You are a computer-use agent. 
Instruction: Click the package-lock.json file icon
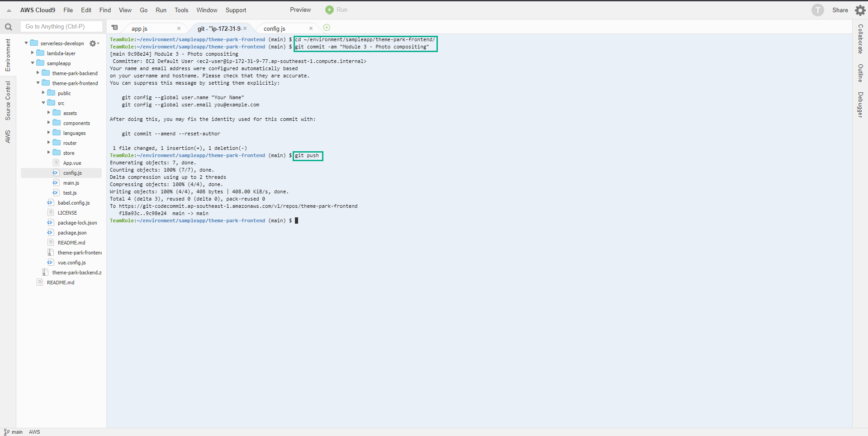[x=50, y=223]
